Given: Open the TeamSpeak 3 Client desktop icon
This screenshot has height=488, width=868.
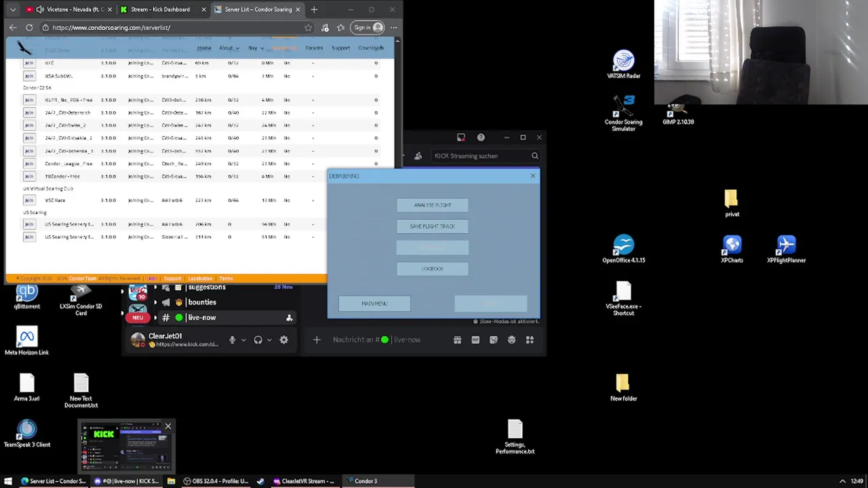Looking at the screenshot, I should coord(26,434).
